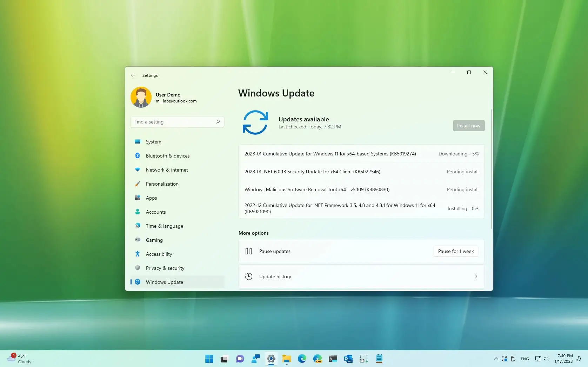
Task: Click the update sync icon in the system tray
Action: (505, 359)
